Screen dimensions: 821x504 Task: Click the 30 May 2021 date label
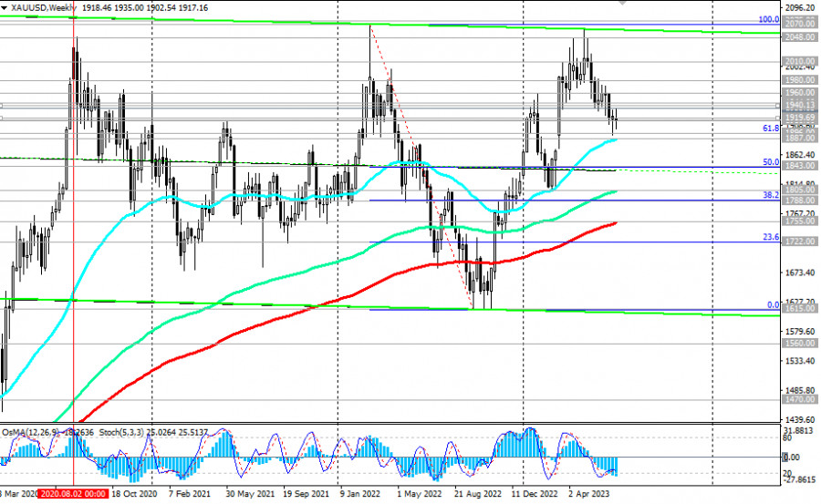pyautogui.click(x=250, y=494)
